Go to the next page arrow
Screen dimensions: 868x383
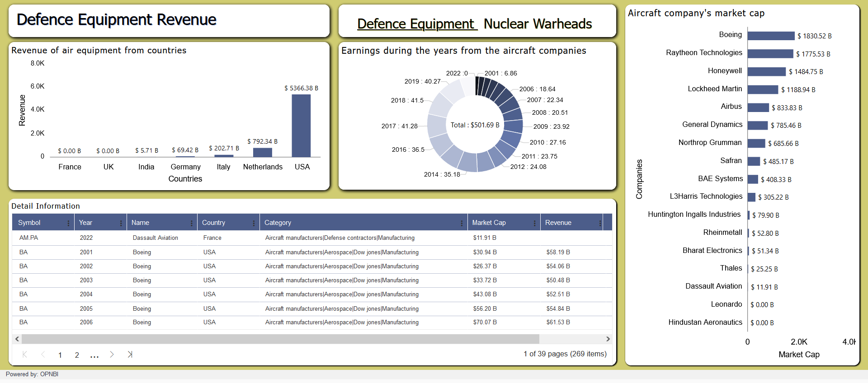pos(112,355)
